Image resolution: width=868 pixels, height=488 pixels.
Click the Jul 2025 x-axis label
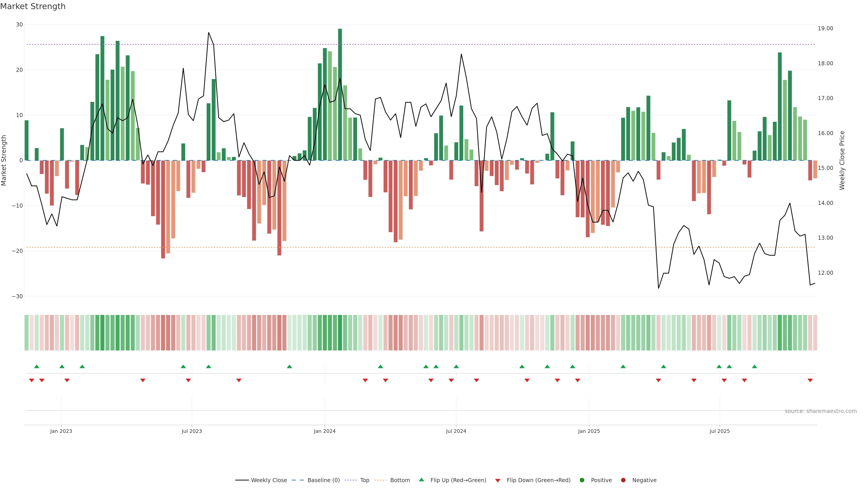(719, 431)
